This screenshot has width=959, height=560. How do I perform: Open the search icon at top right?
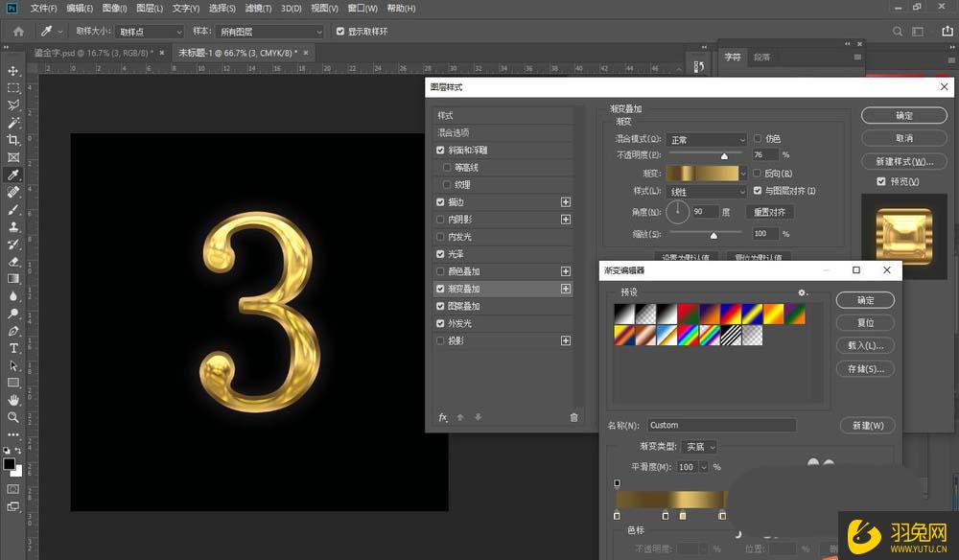tap(898, 32)
